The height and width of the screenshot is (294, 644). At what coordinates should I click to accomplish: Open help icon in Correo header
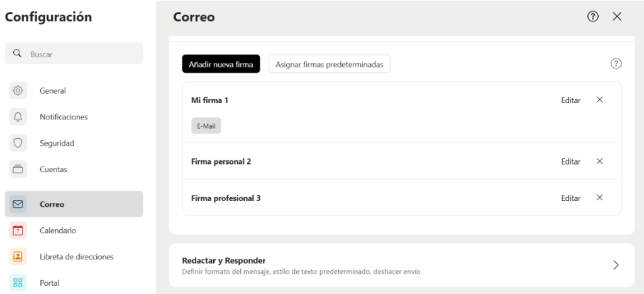[x=592, y=17]
